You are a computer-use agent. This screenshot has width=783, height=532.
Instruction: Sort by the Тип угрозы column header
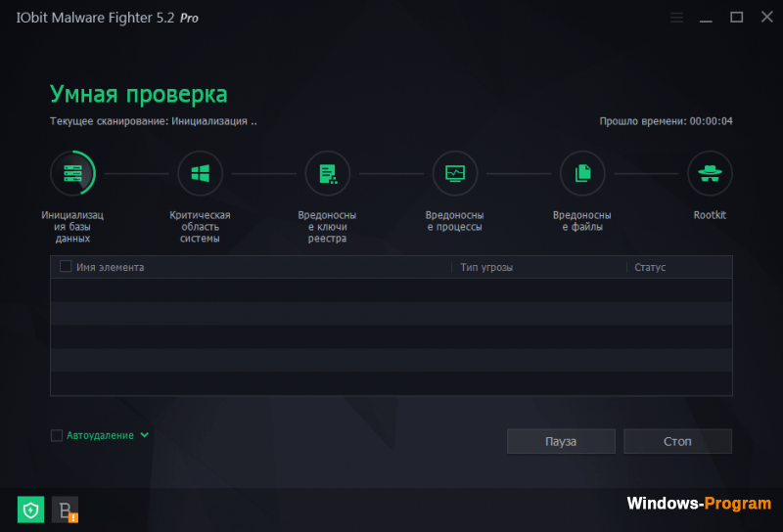point(486,268)
